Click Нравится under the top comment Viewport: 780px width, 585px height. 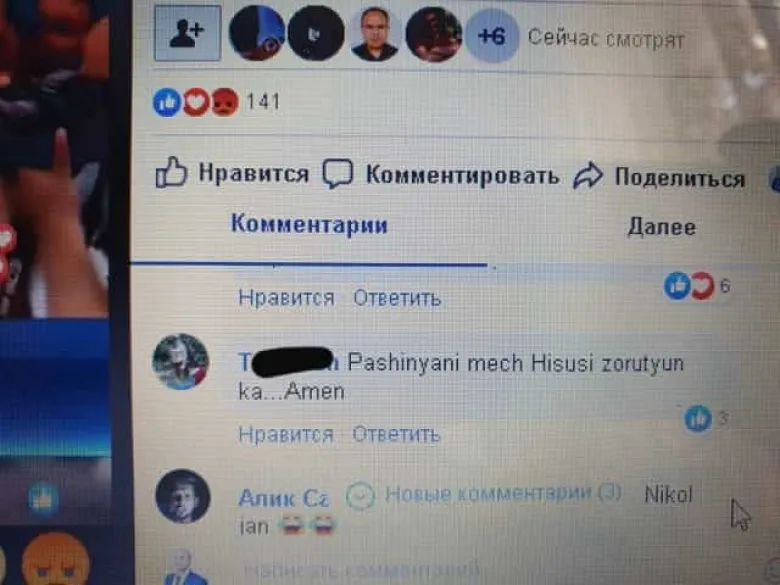click(287, 298)
